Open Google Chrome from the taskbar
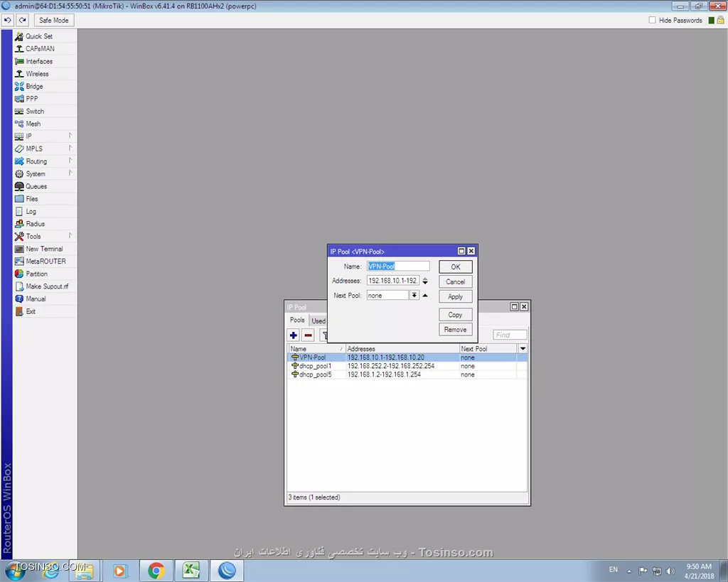The width and height of the screenshot is (728, 582). 156,571
